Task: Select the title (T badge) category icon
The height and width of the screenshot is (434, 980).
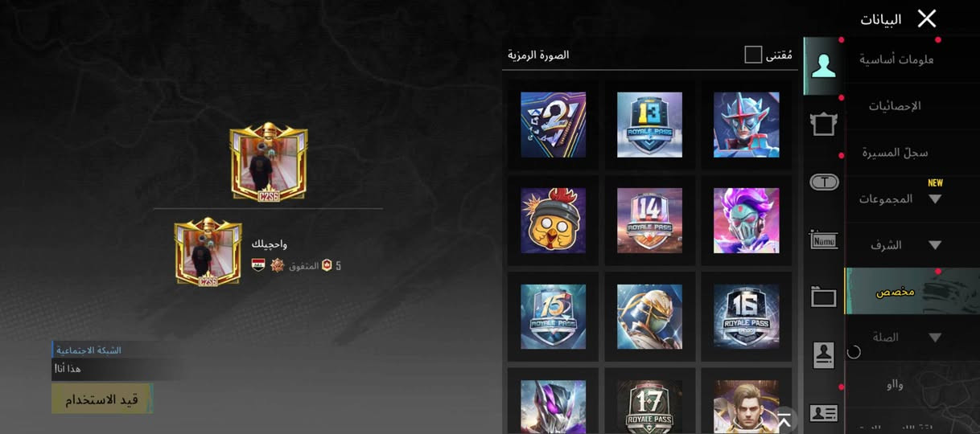Action: coord(823,182)
